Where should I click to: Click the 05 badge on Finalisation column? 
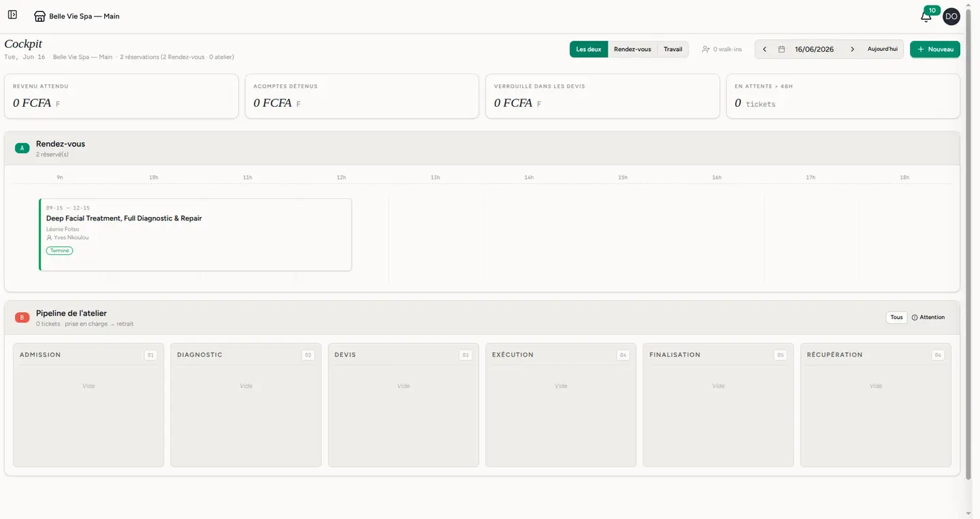click(781, 355)
